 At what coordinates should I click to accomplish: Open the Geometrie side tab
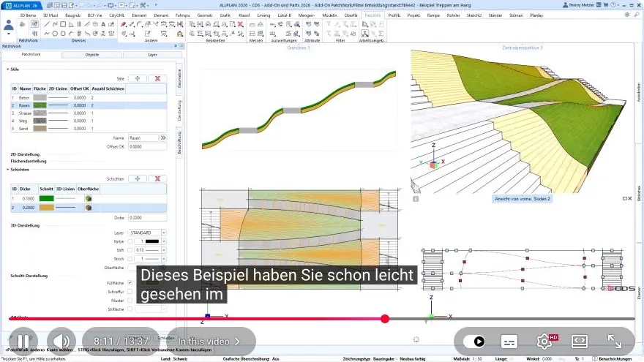click(179, 78)
